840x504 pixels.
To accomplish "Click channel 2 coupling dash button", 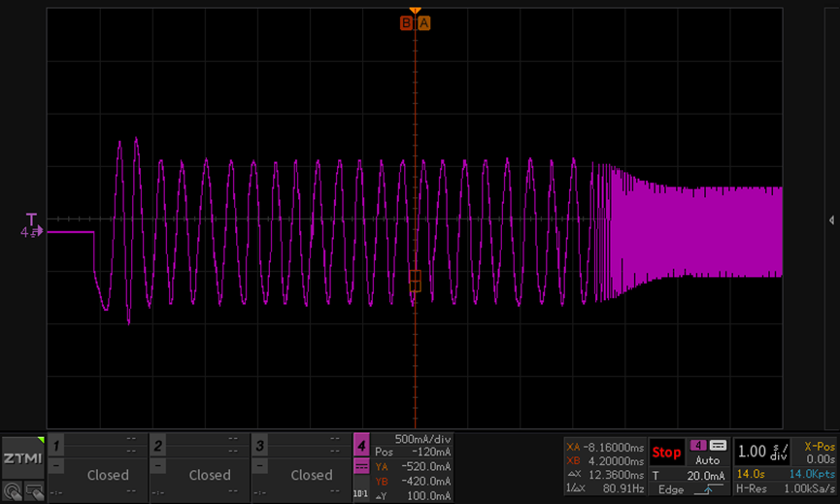I will coord(158,465).
